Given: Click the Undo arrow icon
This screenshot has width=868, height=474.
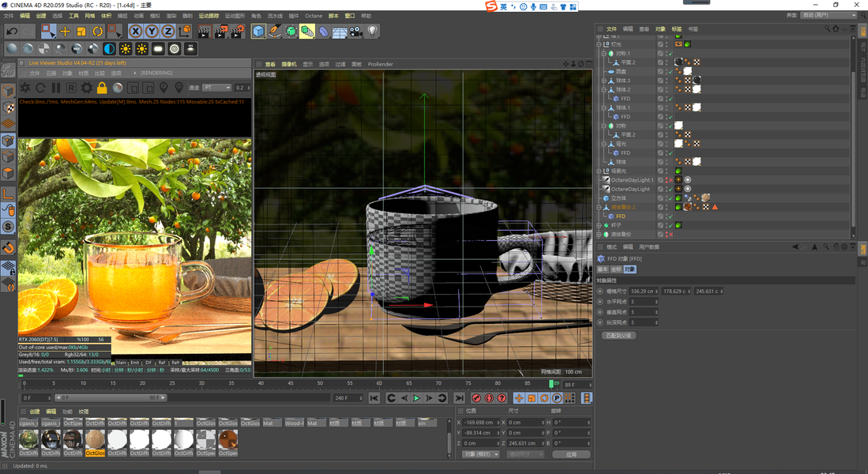Looking at the screenshot, I should tap(12, 32).
